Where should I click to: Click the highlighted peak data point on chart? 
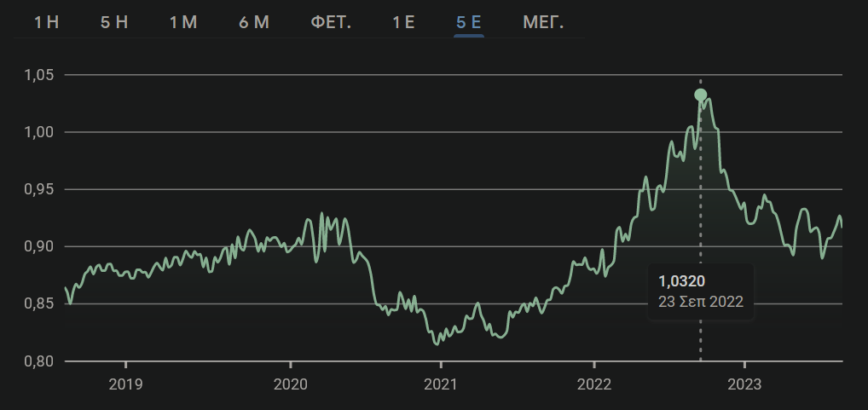tap(700, 95)
